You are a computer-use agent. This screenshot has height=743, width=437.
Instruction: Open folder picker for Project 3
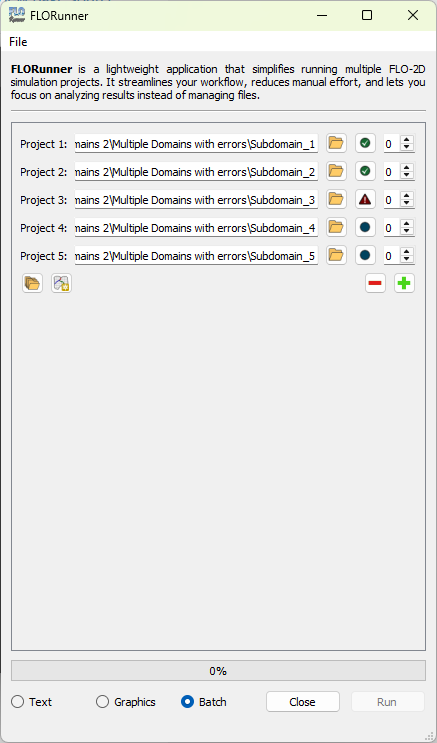[x=336, y=199]
